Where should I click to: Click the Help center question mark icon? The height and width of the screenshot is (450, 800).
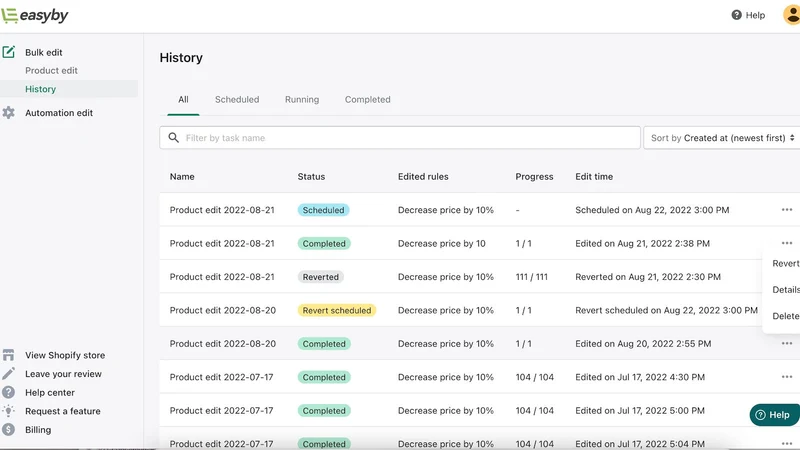point(9,392)
